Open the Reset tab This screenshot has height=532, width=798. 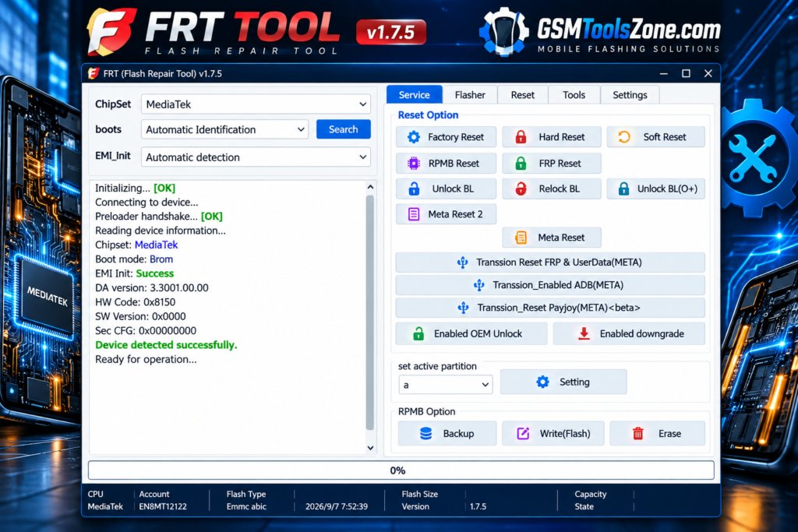pos(523,95)
